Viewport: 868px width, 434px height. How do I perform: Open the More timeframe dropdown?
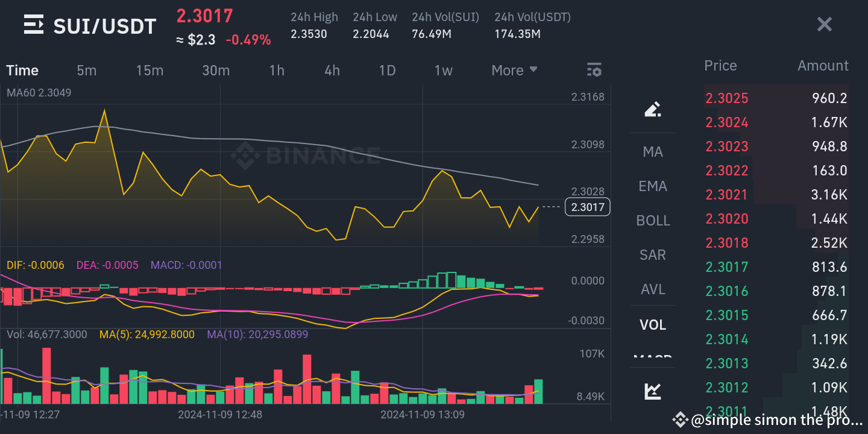pyautogui.click(x=514, y=70)
